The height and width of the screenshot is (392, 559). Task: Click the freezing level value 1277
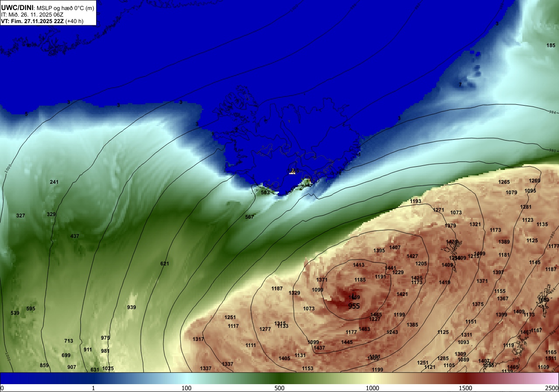(265, 329)
